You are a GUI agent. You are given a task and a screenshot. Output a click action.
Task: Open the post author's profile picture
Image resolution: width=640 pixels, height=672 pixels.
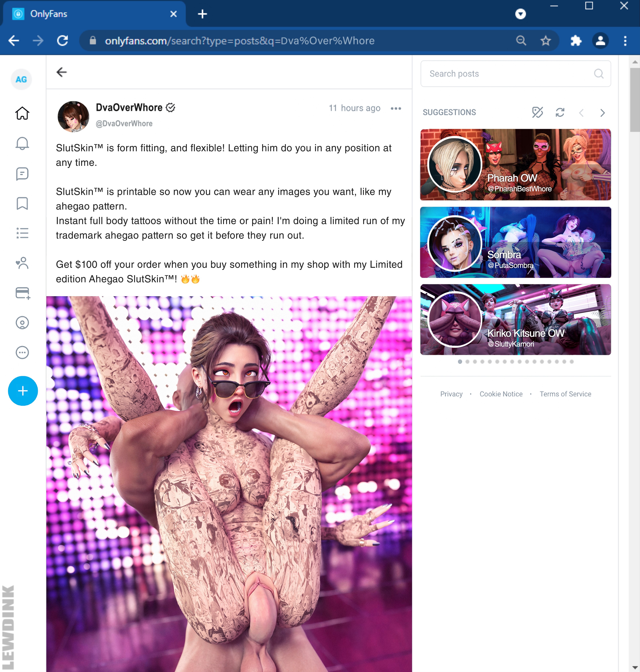coord(73,116)
